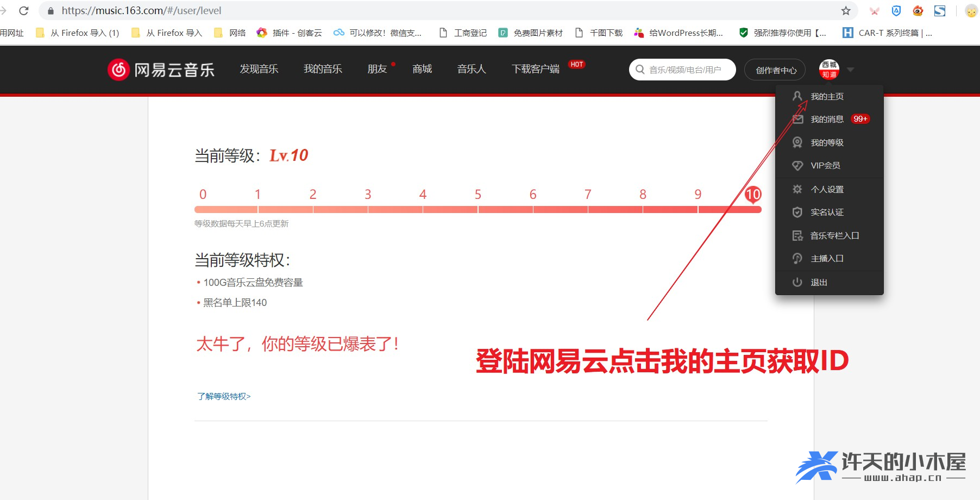The height and width of the screenshot is (500, 980).
Task: Open bookmark 可以修改! 微信支...
Action: tap(378, 33)
